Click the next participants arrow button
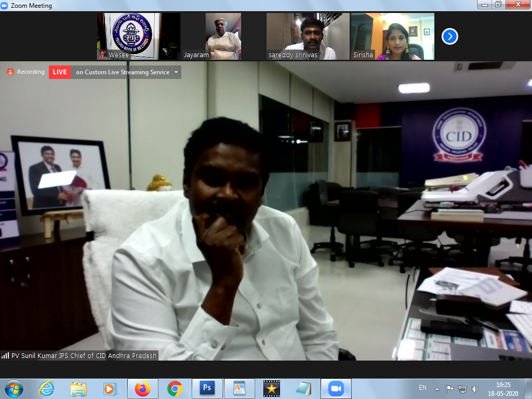Image resolution: width=532 pixels, height=399 pixels. click(450, 36)
